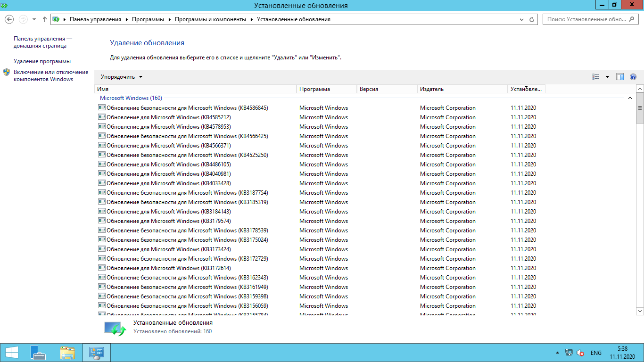Image resolution: width=644 pixels, height=362 pixels.
Task: Open File Explorer from the taskbar
Action: (67, 353)
